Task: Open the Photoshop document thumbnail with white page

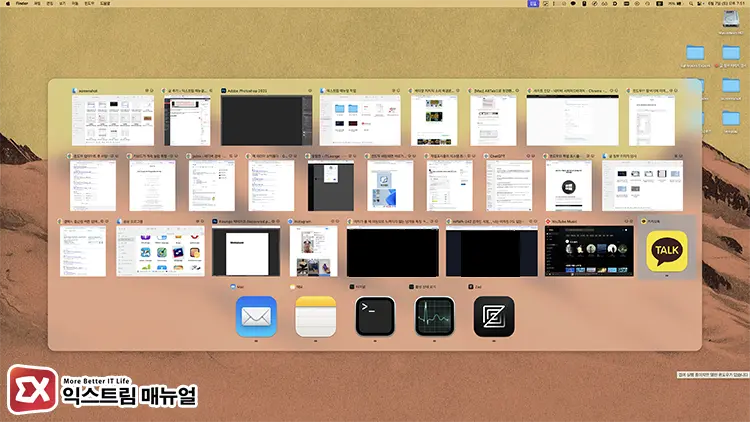Action: tap(246, 251)
